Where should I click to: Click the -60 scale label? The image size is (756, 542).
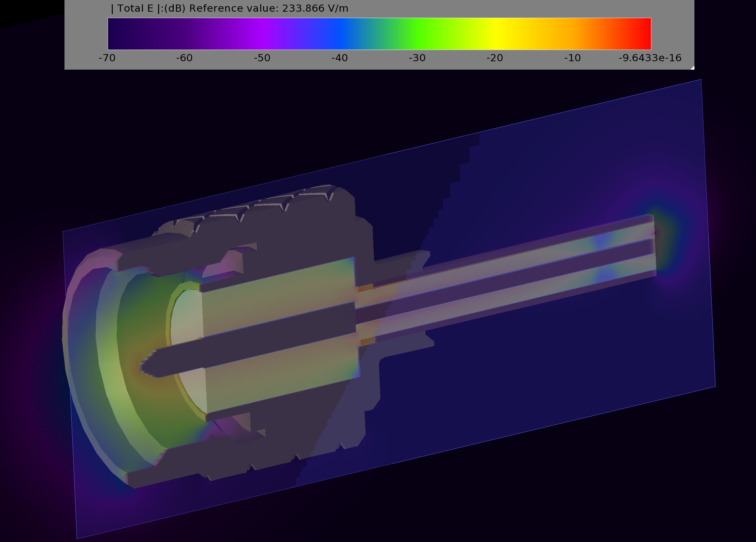184,58
